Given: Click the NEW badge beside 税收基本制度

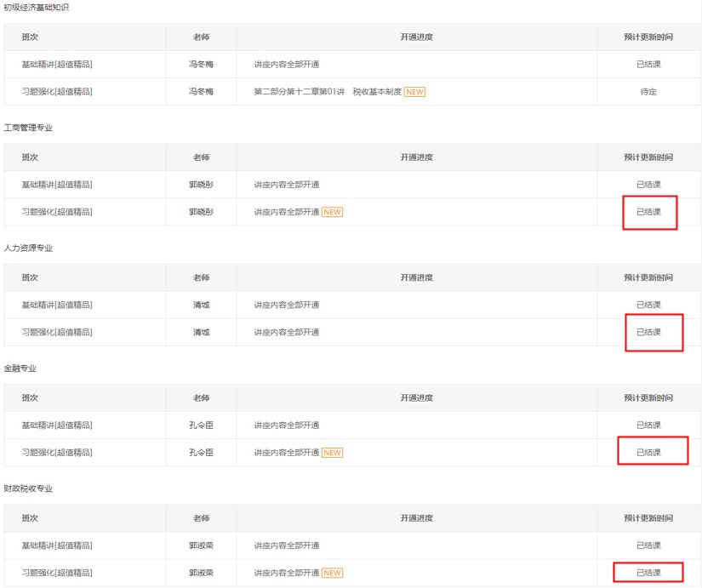Looking at the screenshot, I should (x=414, y=92).
